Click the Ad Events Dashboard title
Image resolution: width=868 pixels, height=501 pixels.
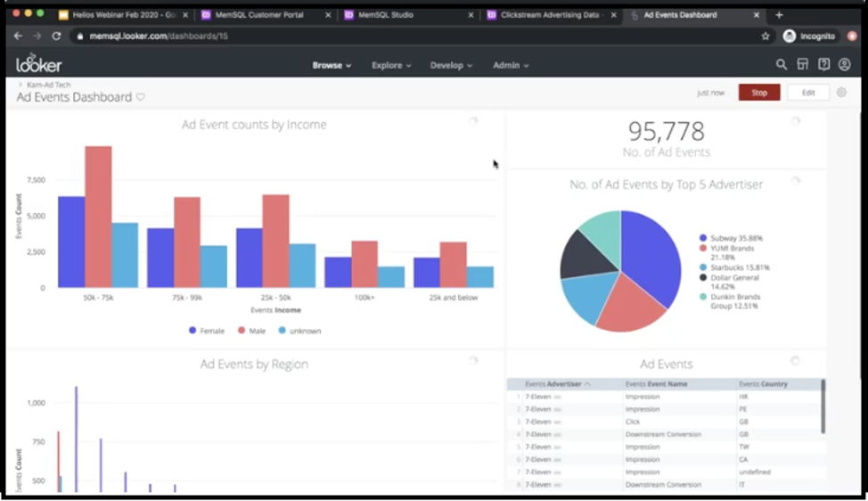coord(74,97)
